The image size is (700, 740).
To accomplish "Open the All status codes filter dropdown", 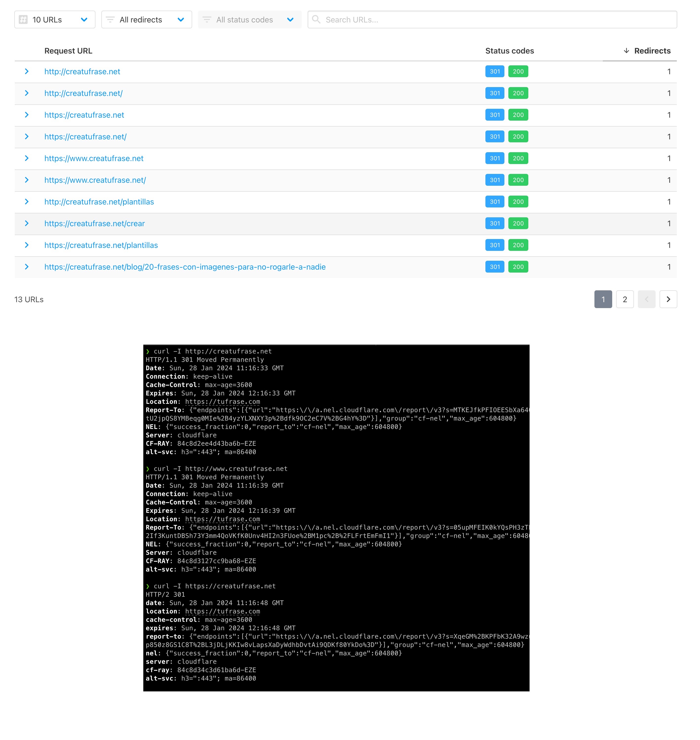I will point(250,19).
